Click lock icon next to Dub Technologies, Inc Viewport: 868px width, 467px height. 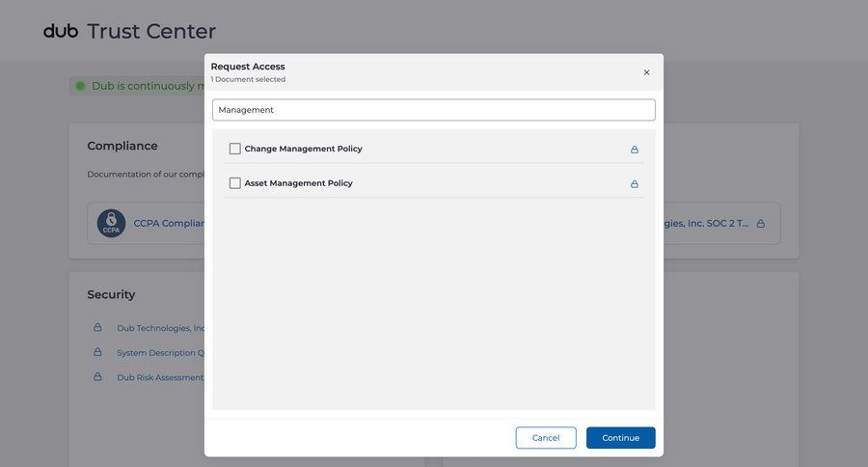97,327
